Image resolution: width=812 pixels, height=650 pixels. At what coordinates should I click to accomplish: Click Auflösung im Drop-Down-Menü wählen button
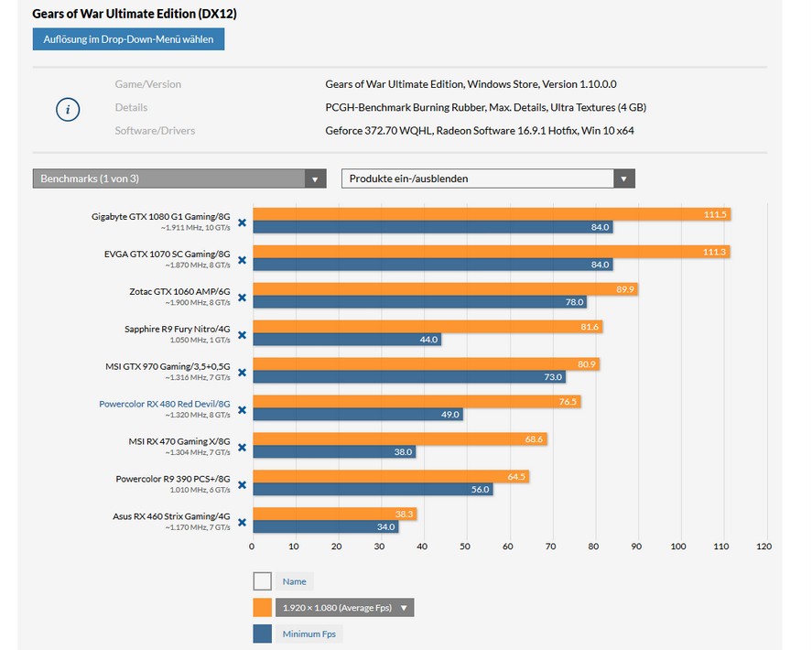(128, 39)
